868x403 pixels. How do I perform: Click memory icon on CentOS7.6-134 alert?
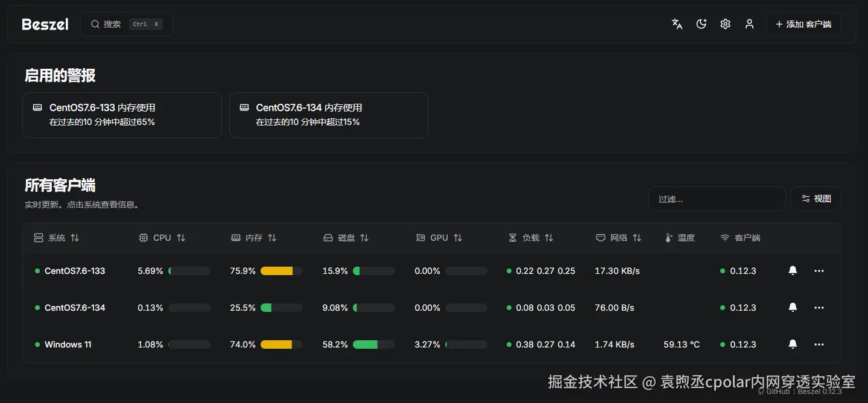click(x=244, y=107)
